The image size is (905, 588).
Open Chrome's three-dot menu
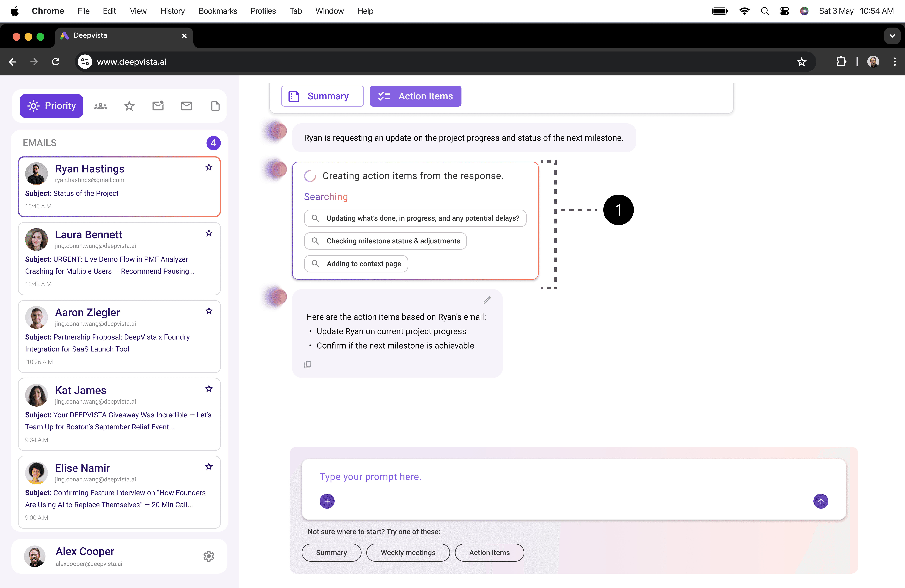click(894, 62)
